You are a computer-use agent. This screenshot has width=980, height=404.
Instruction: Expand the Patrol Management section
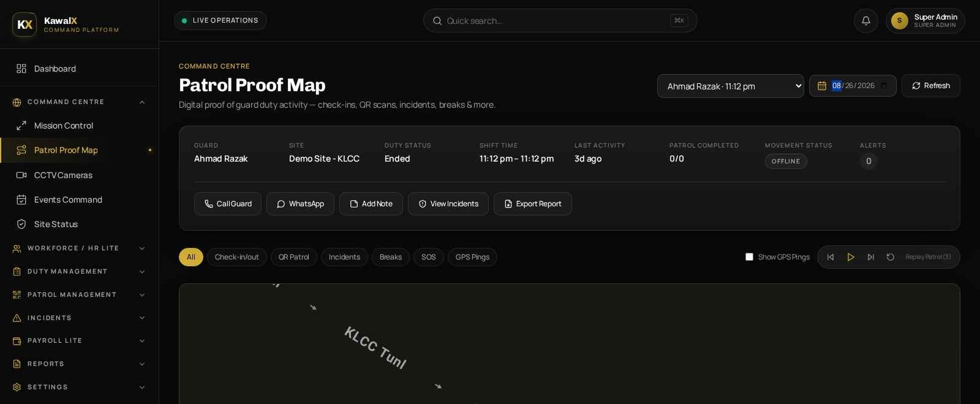tap(142, 295)
